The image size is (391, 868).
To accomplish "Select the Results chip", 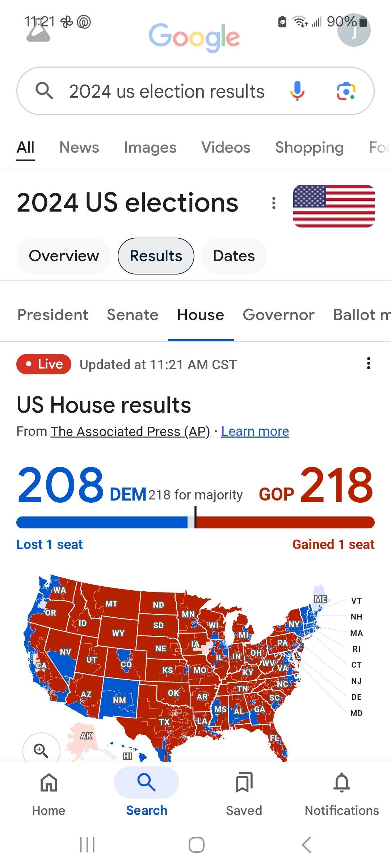I will point(156,256).
